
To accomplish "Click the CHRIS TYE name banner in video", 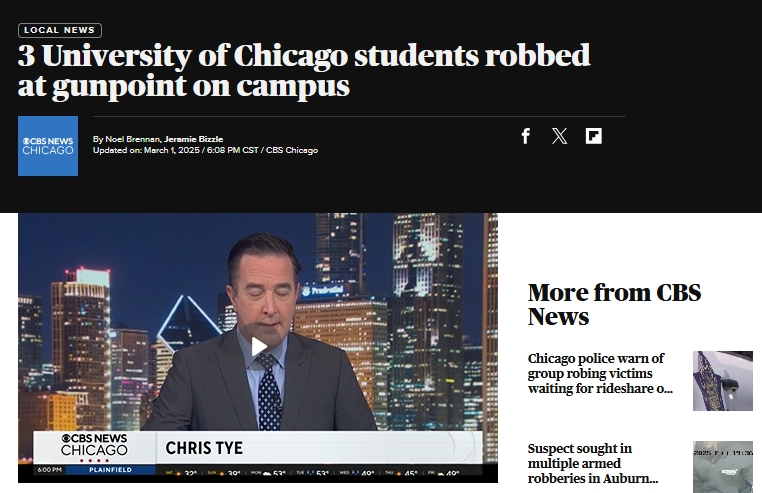I will [x=204, y=448].
